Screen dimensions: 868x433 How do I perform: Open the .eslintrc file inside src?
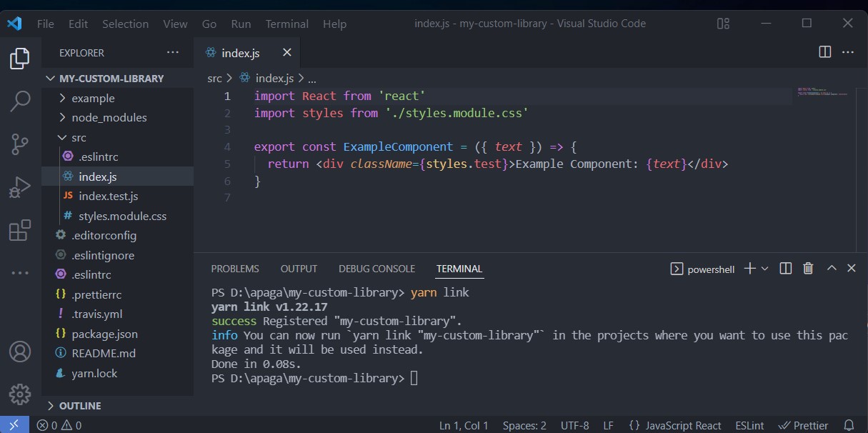117,156
